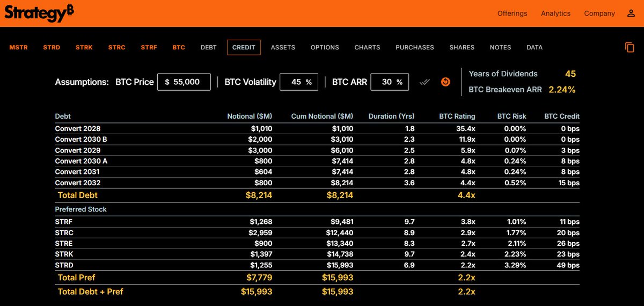The image size is (644, 306).
Task: Click the $3,000 notional of Convert 2029
Action: tap(261, 150)
